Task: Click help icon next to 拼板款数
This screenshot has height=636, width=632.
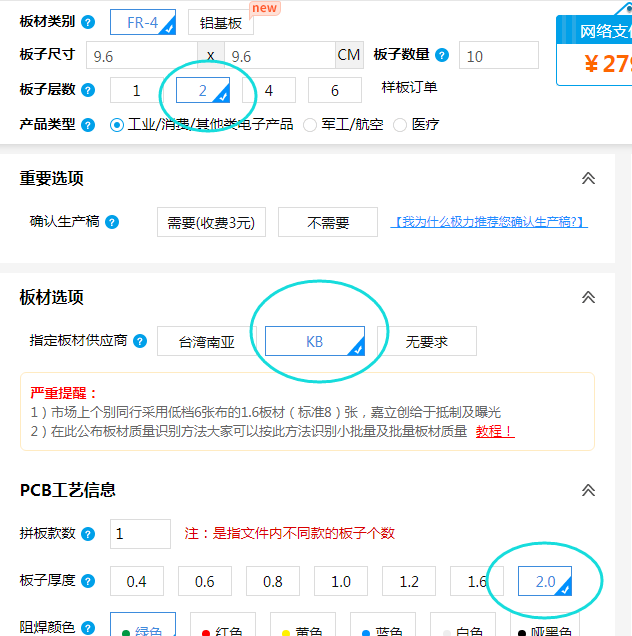Action: (x=89, y=534)
